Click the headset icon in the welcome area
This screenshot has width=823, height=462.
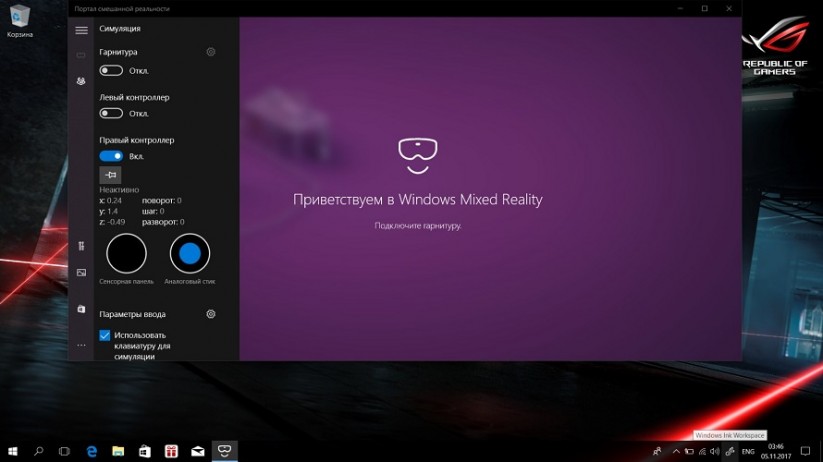click(x=418, y=155)
